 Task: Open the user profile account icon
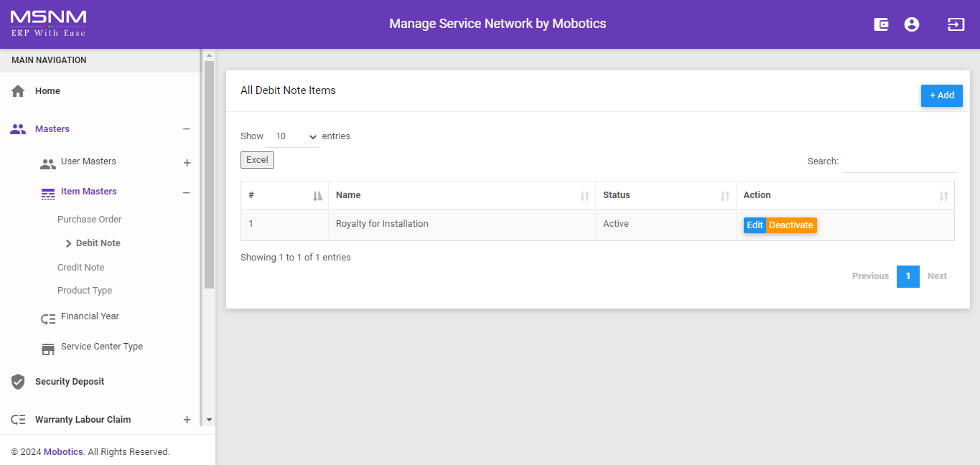click(912, 24)
